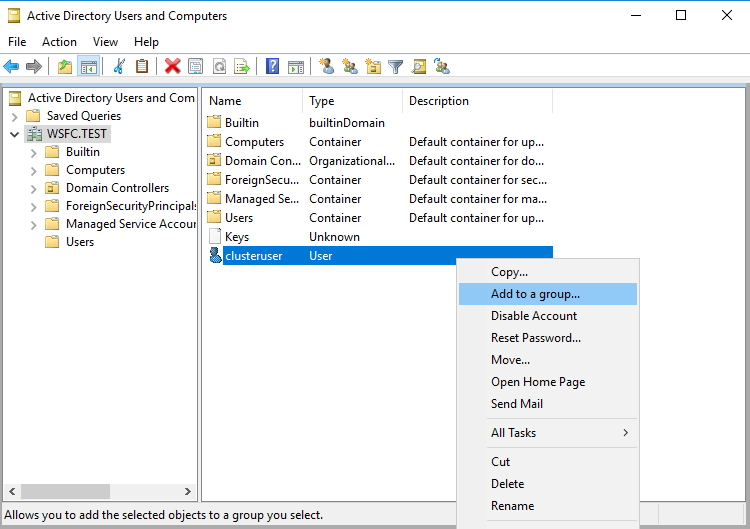Click the Create new user icon
This screenshot has height=529, width=750.
326,67
